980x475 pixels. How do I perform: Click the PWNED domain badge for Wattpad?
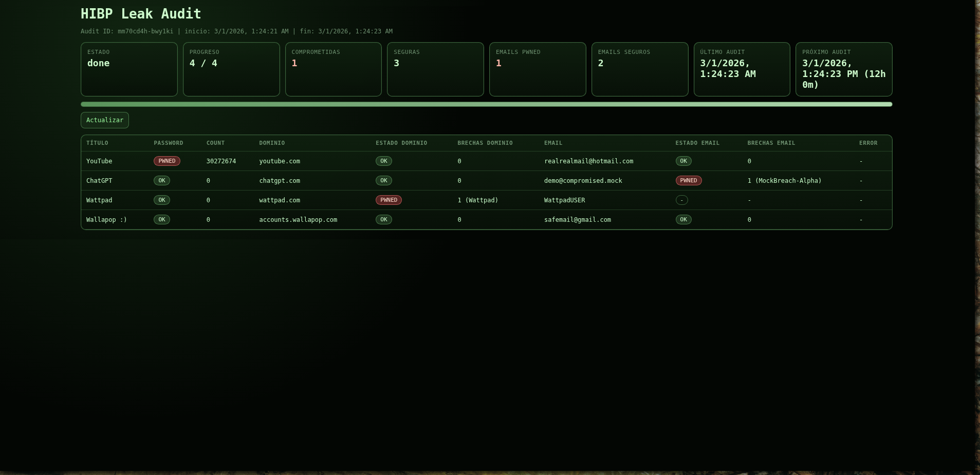[389, 200]
